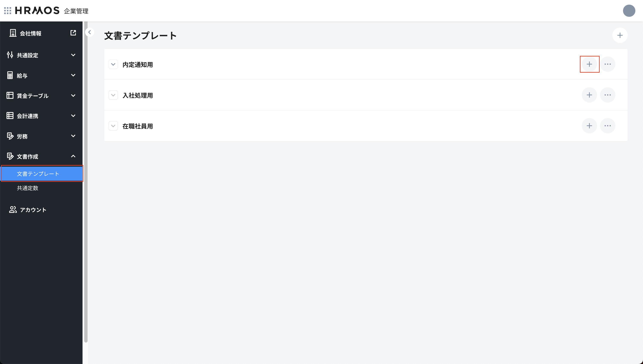Open the 共通定数 menu item
Viewport: 643px width, 364px height.
pyautogui.click(x=27, y=188)
